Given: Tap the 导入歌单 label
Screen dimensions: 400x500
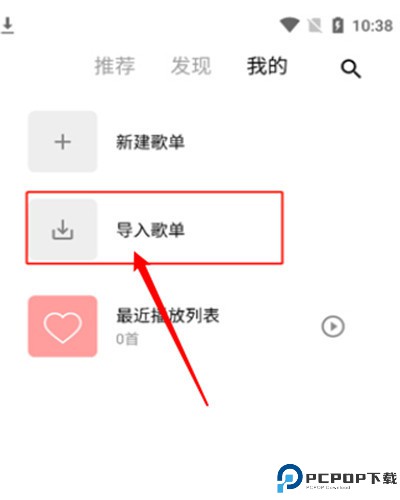Looking at the screenshot, I should tap(150, 230).
